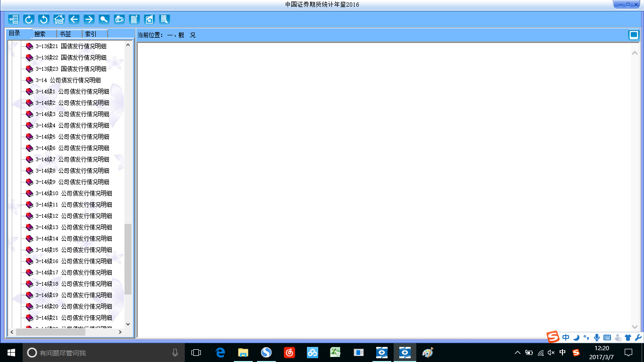The image size is (644, 362).
Task: Click contents tree scroll up arrow
Action: click(128, 45)
